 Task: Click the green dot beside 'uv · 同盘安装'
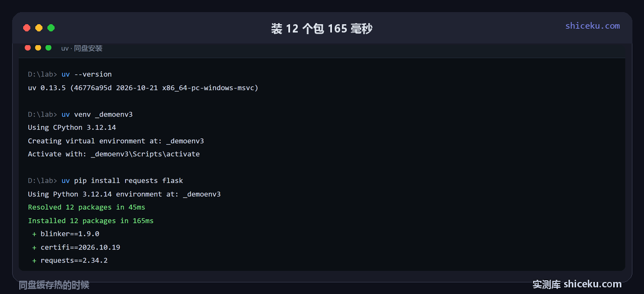49,47
